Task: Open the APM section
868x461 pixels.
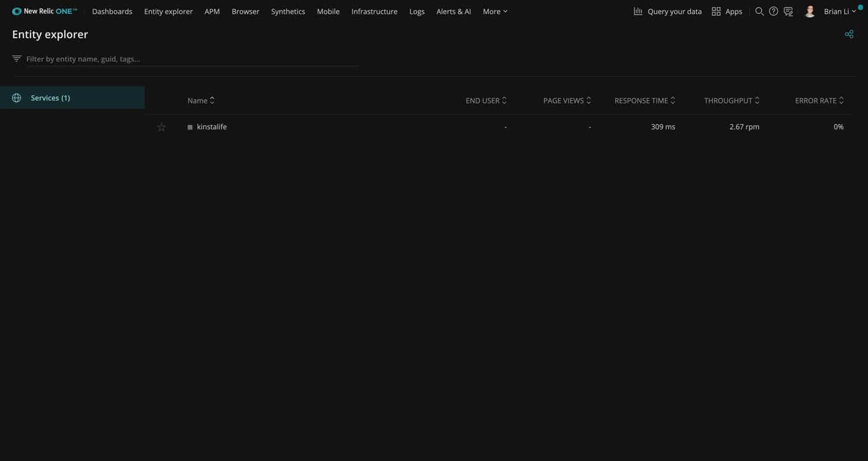Action: click(212, 12)
